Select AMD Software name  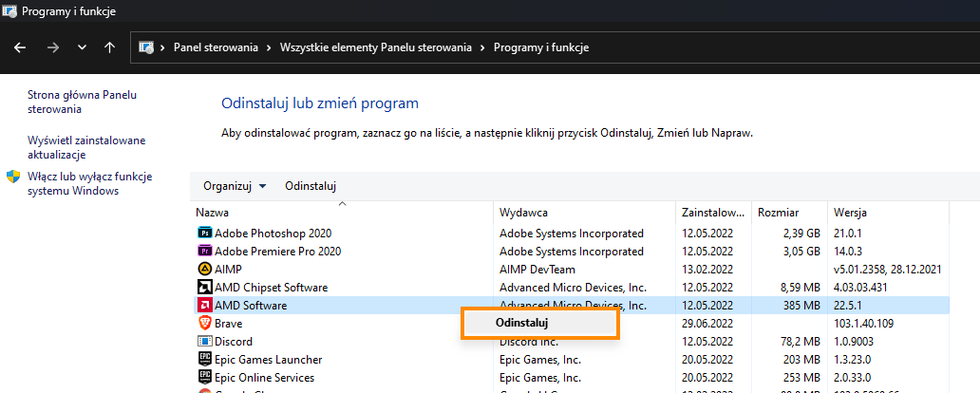pyautogui.click(x=251, y=306)
